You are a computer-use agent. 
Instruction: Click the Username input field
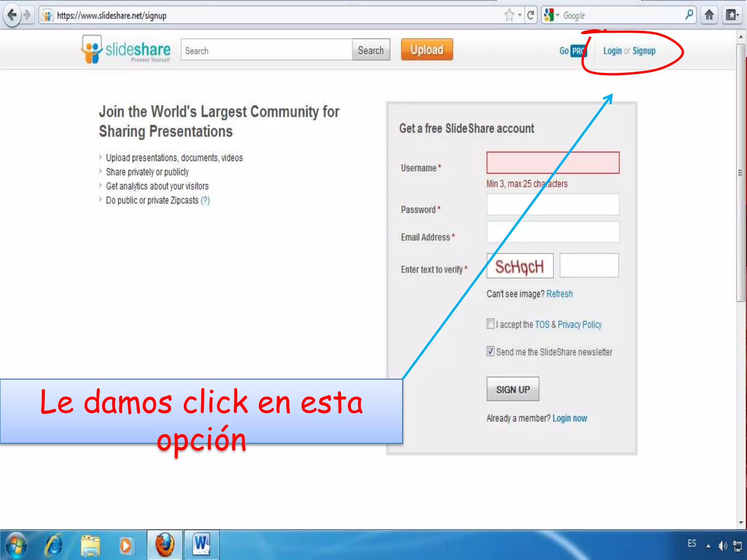(x=553, y=163)
